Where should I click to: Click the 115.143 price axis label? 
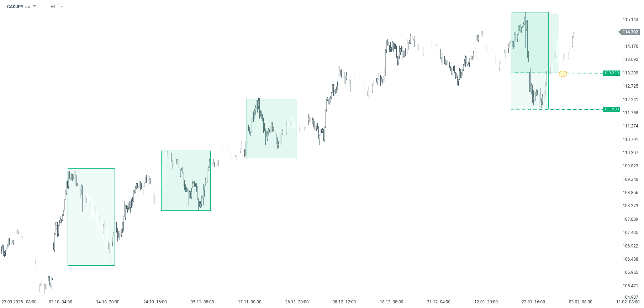[630, 20]
